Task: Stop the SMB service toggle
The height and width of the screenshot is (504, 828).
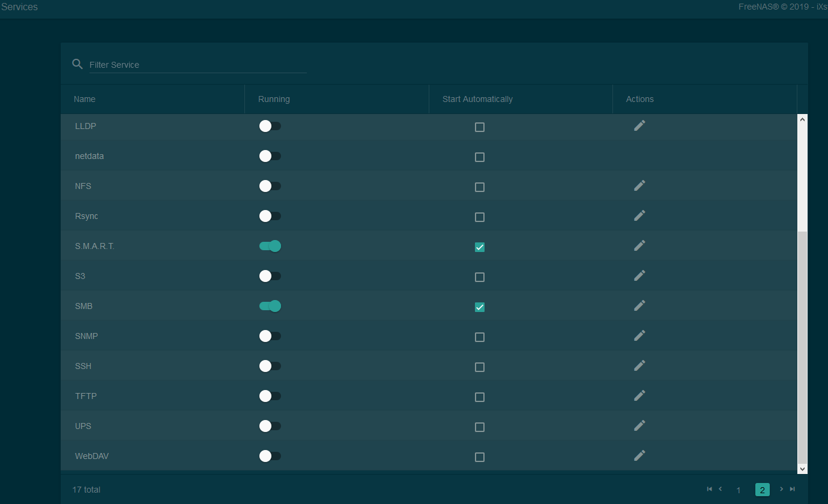Action: [270, 306]
